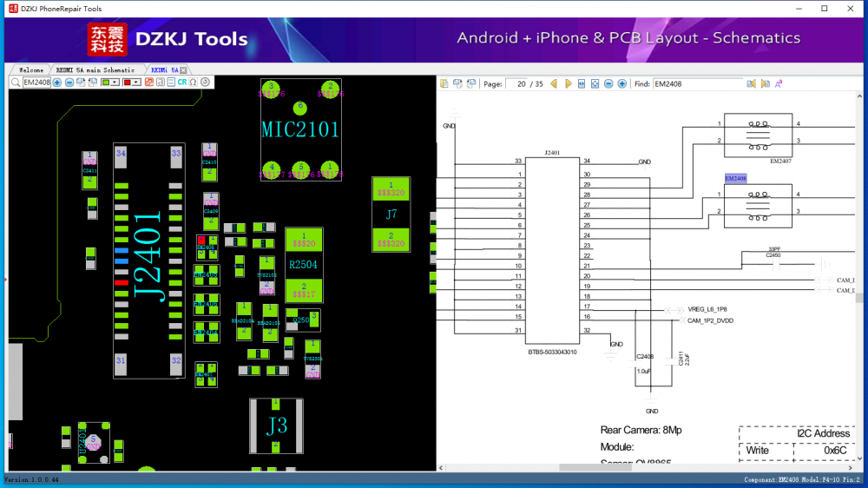Open green color dropdown arrow
Screen dimensions: 868x488
(116, 82)
